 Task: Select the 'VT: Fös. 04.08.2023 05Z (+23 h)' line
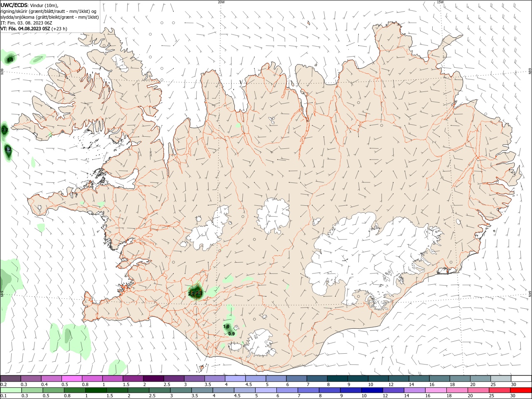coord(34,29)
